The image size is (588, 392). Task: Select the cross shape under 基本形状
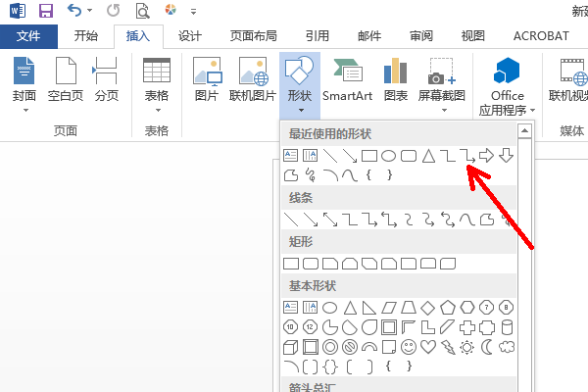[467, 327]
